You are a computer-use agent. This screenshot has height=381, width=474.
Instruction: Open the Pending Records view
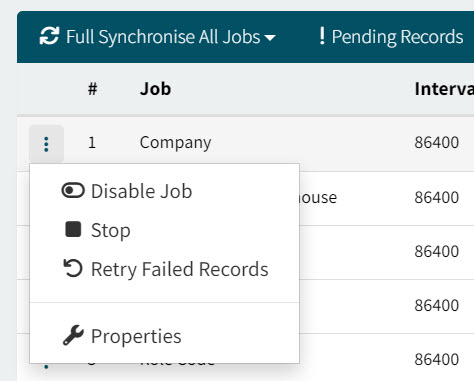pos(391,36)
